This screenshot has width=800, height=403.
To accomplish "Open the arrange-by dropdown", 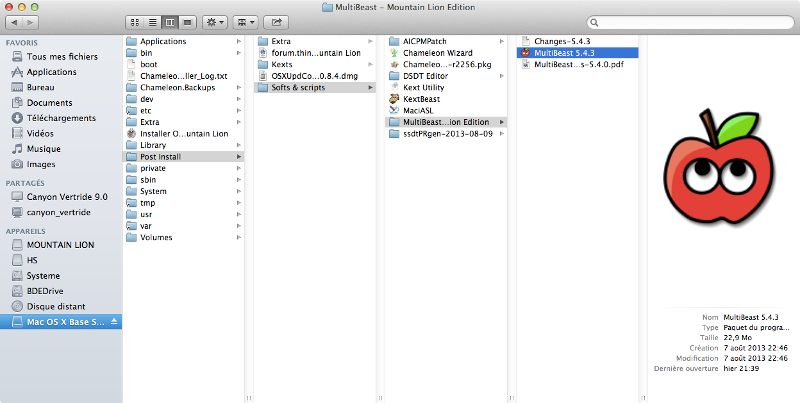I will pos(245,22).
